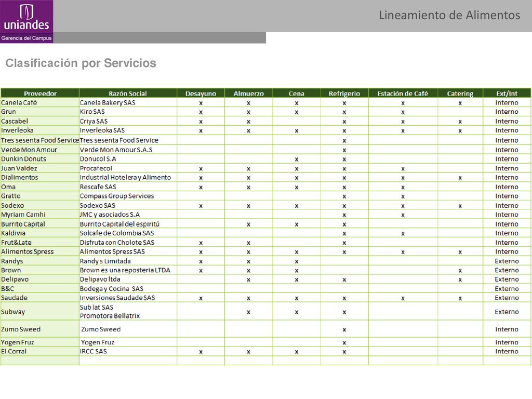Select the 'Oma' provider cell
The image size is (532, 399).
click(x=40, y=187)
